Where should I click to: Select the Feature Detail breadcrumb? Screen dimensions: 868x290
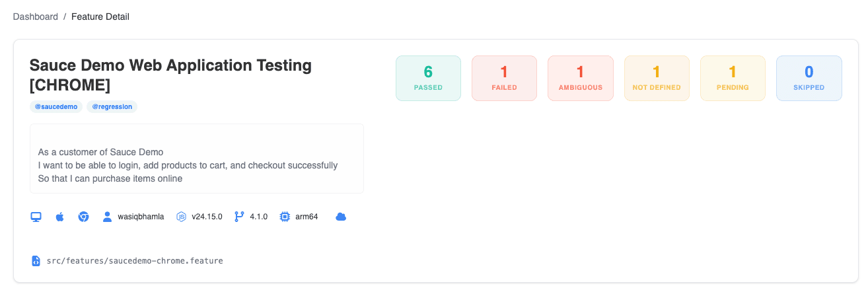click(100, 17)
